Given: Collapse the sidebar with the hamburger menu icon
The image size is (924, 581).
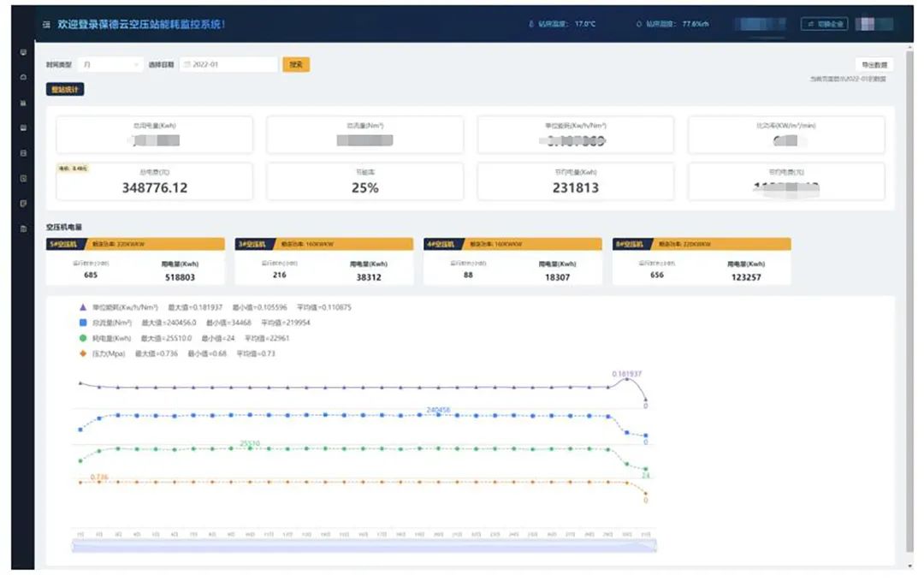Looking at the screenshot, I should coord(46,25).
